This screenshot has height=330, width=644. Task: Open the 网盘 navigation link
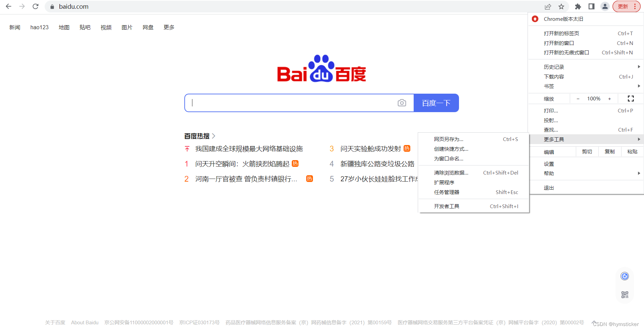coord(148,27)
